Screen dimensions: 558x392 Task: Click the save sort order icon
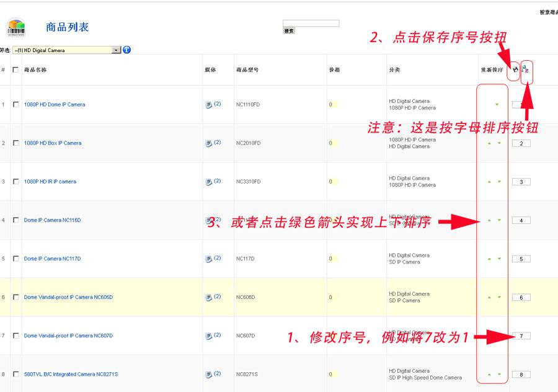point(515,69)
